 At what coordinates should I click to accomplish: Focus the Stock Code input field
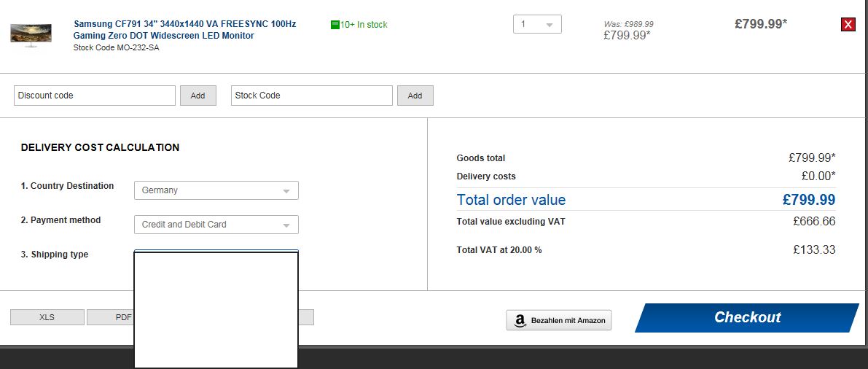(312, 96)
